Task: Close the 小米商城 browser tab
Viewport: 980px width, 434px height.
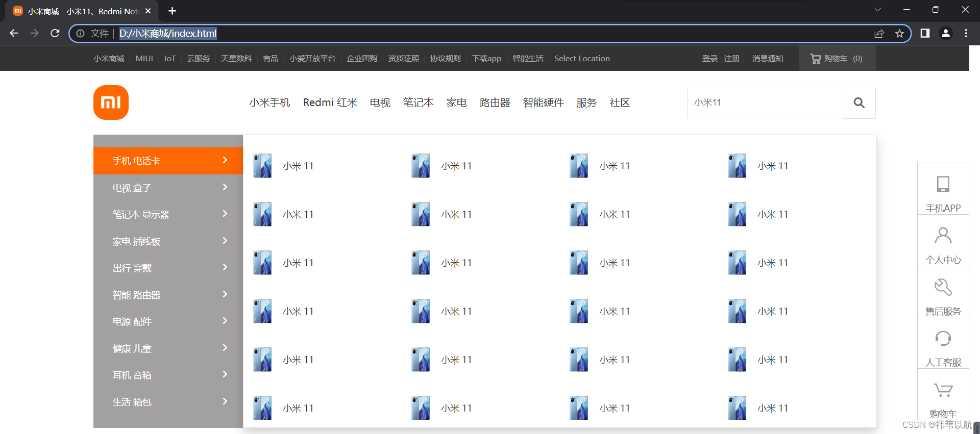Action: [148, 11]
